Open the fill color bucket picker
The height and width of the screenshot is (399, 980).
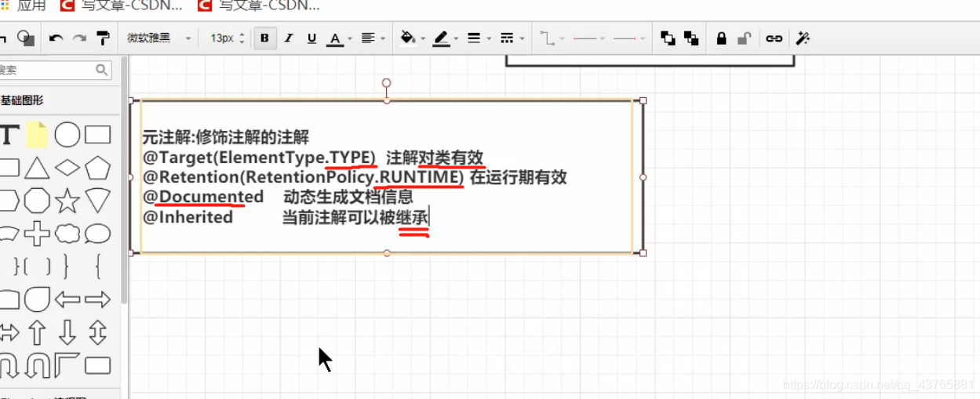click(411, 38)
